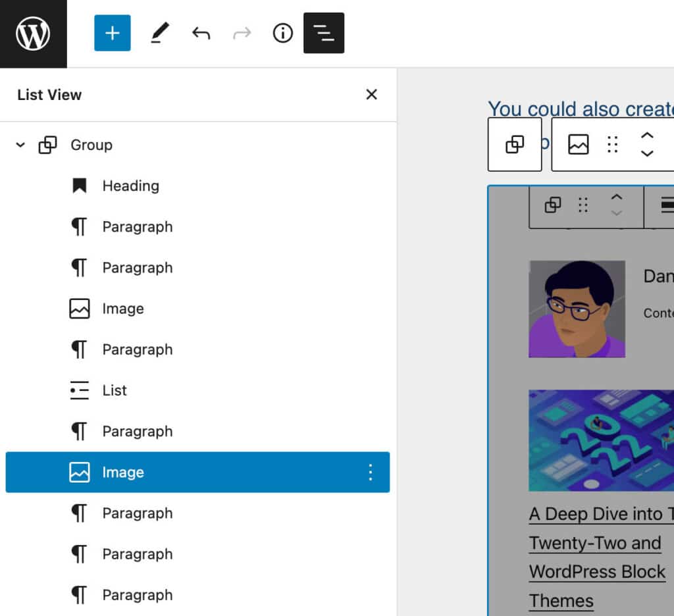
Task: Close the List View panel
Action: click(371, 94)
